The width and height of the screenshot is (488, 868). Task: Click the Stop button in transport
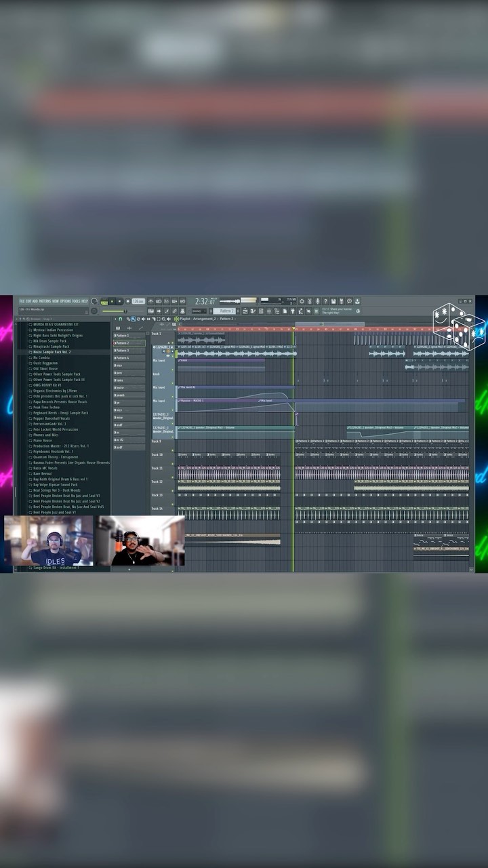(120, 301)
